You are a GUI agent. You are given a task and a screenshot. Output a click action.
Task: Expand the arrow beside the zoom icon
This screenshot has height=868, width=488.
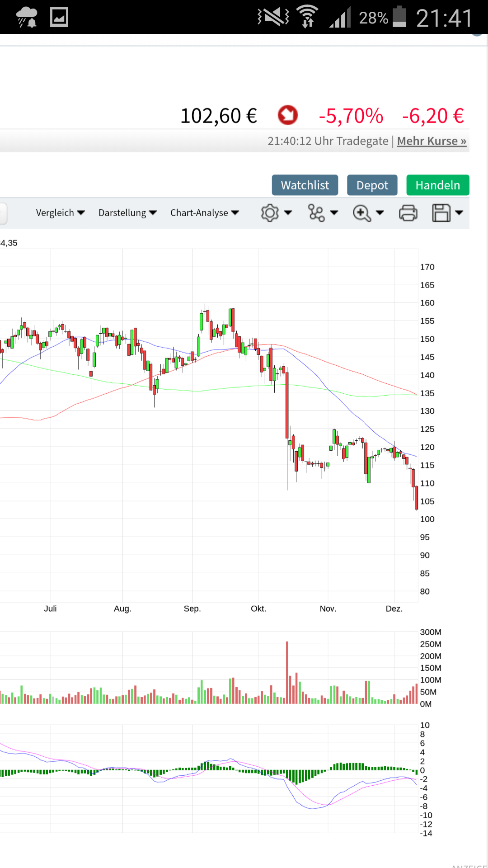click(x=380, y=213)
